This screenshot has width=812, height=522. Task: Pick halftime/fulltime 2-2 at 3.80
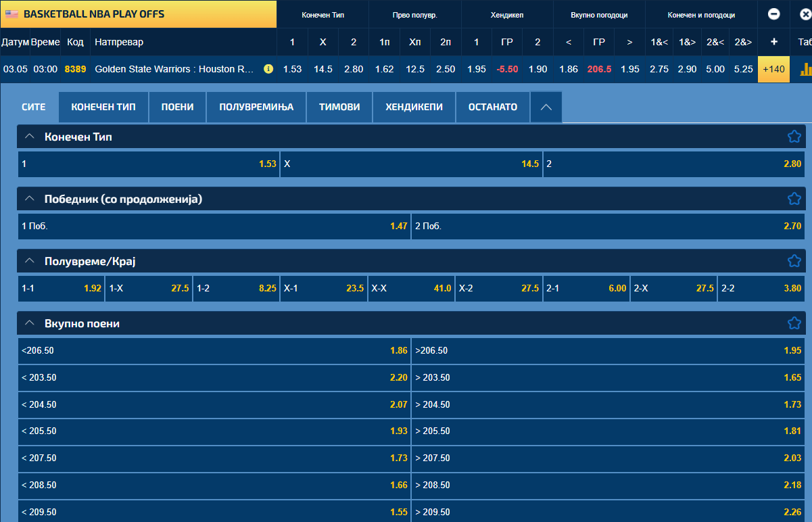click(x=761, y=288)
